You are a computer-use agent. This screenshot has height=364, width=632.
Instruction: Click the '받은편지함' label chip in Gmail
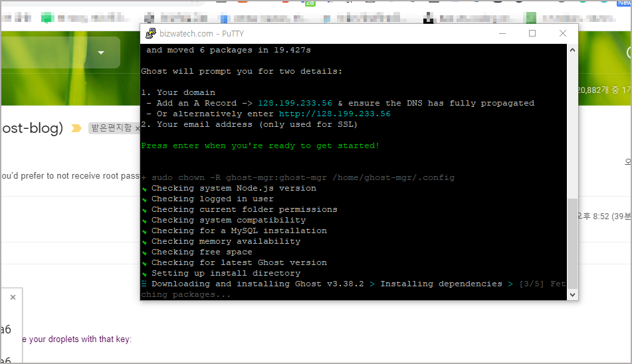coord(111,128)
